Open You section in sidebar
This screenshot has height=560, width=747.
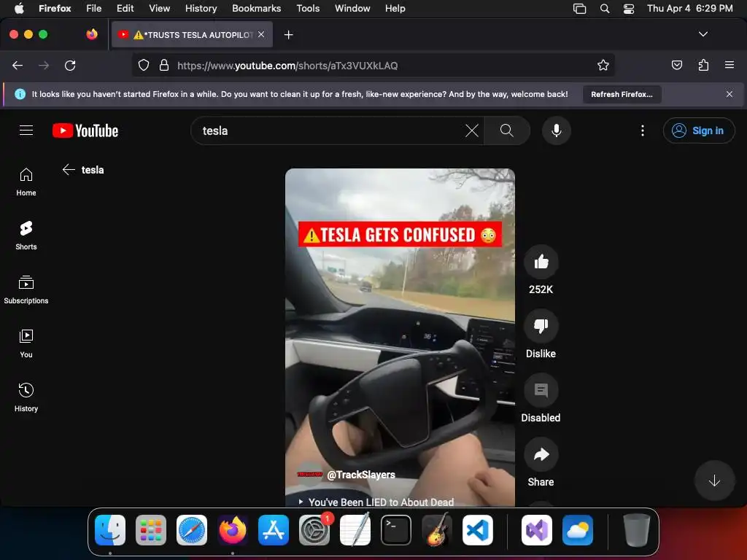pyautogui.click(x=26, y=343)
